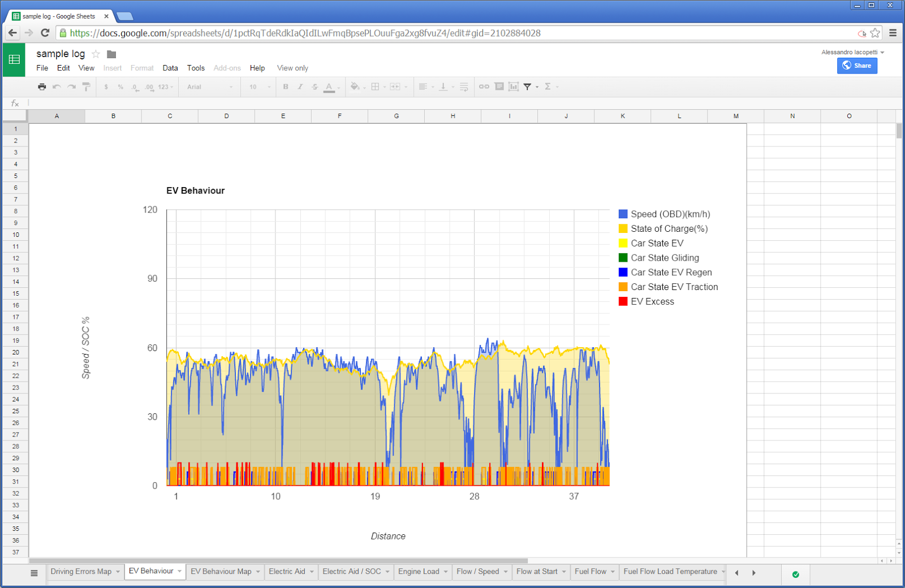Open the all sheets list menu

point(34,572)
